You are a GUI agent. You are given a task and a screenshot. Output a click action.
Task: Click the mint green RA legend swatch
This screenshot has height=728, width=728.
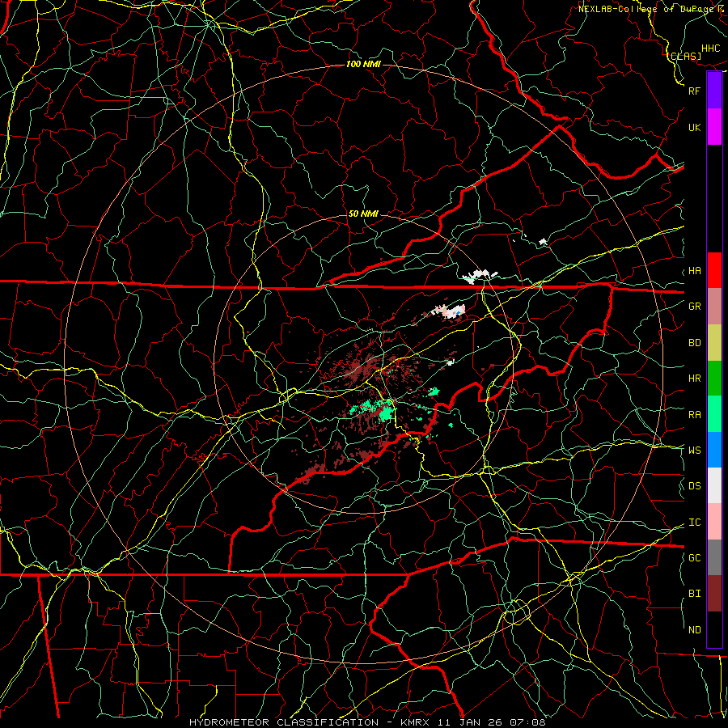714,414
